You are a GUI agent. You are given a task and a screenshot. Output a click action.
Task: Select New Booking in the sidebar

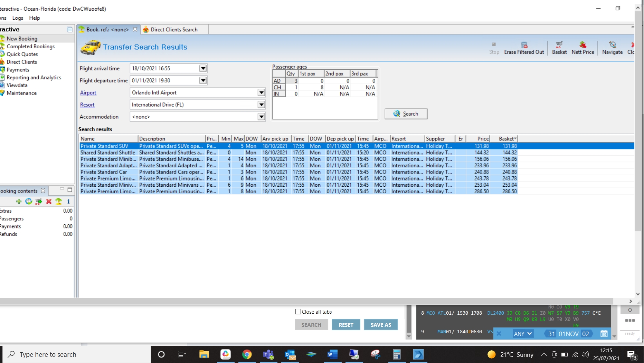coord(22,39)
